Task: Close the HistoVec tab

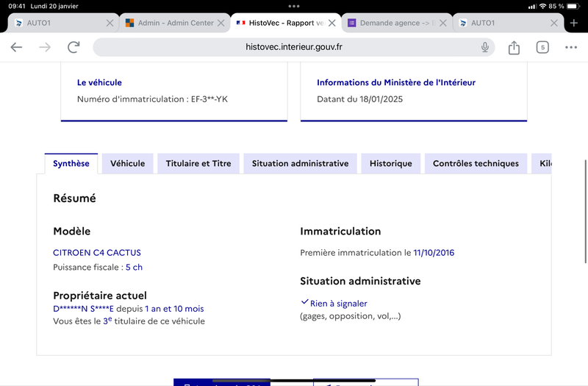Action: pos(332,24)
